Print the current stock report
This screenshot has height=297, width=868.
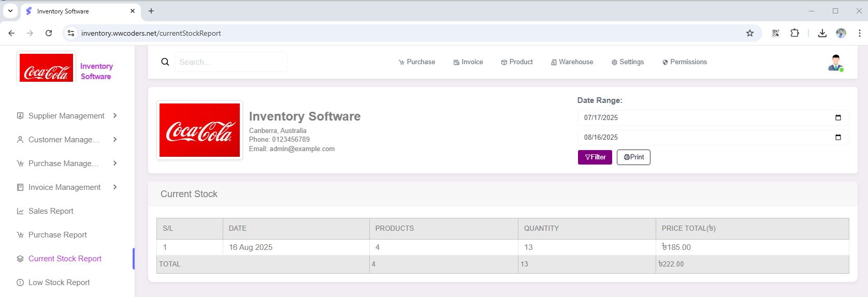(633, 157)
